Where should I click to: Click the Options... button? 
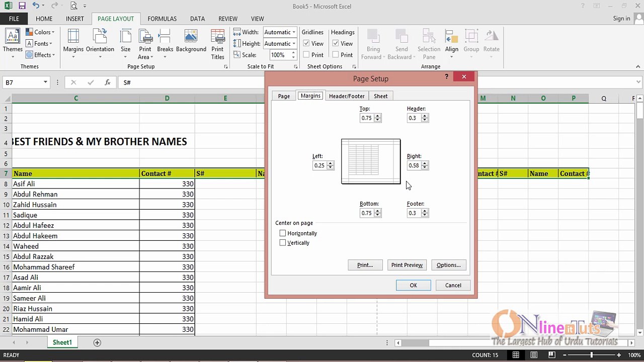point(449,265)
